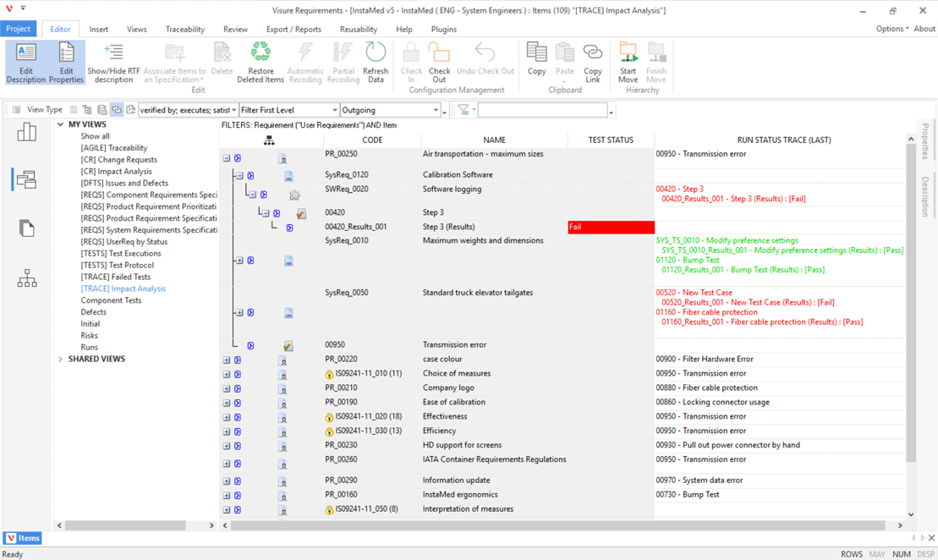938x560 pixels.
Task: Click the Edit Properties ribbon button
Action: pos(66,63)
